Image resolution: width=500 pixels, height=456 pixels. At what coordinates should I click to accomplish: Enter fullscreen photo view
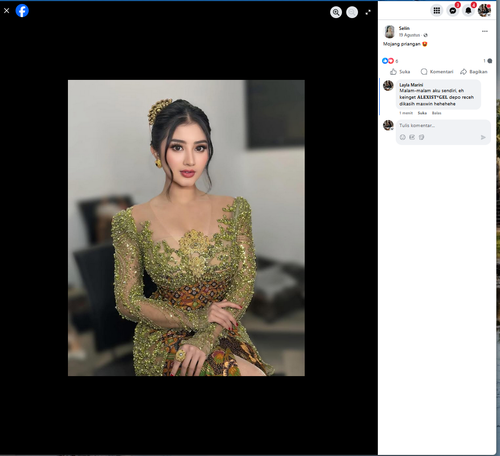(x=368, y=12)
